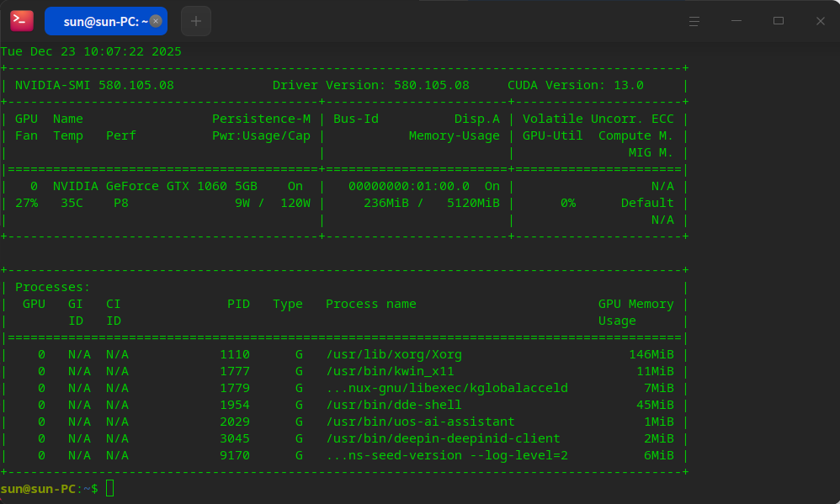Click the power usage '9W / 120W'
Viewport: 840px width, 504px height.
[273, 203]
